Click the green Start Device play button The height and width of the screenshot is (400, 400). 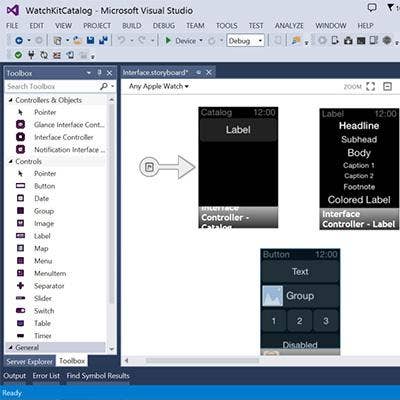coord(168,41)
